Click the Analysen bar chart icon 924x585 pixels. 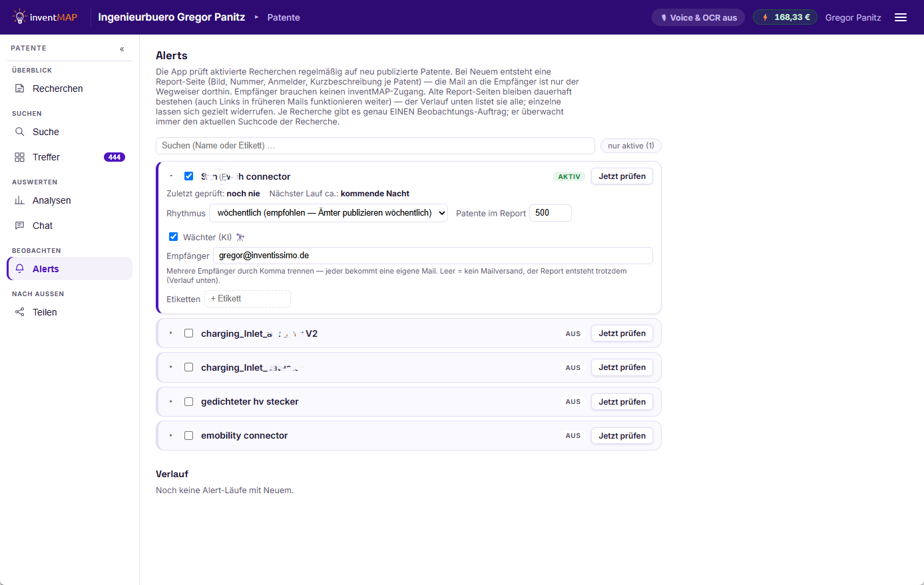pos(20,200)
